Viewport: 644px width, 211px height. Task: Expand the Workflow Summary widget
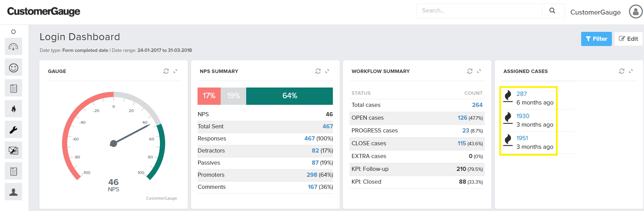pos(479,71)
